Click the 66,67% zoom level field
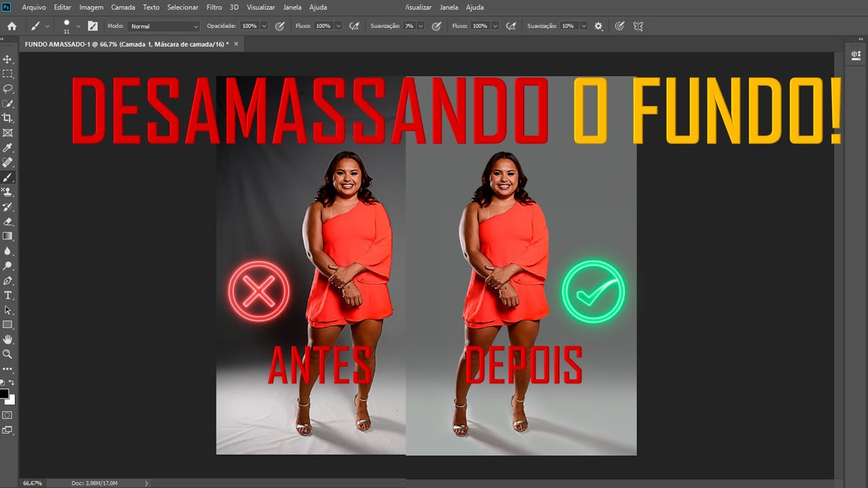The height and width of the screenshot is (488, 868). pos(33,483)
